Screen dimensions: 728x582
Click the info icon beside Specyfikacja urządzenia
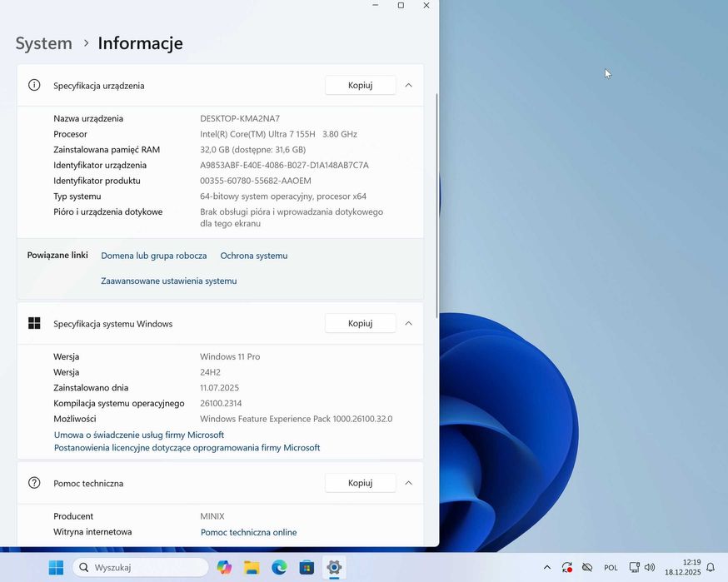click(34, 85)
